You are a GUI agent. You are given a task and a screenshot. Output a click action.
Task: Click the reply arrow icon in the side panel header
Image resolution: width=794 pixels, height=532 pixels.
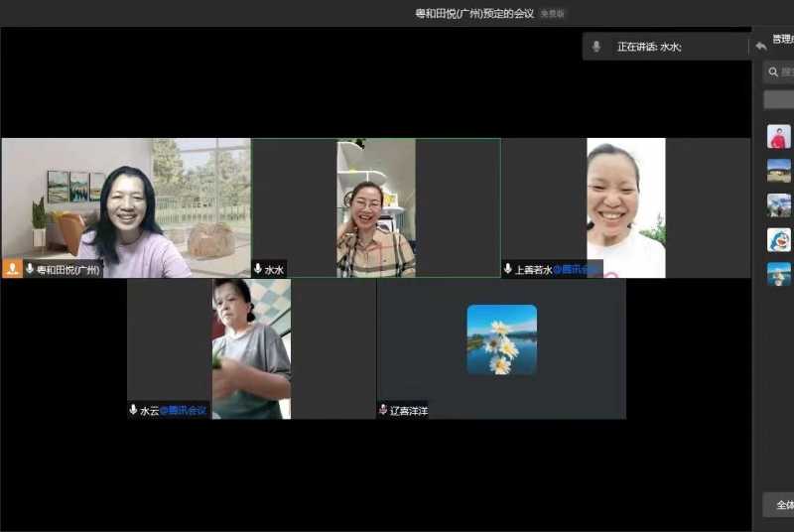coord(761,46)
